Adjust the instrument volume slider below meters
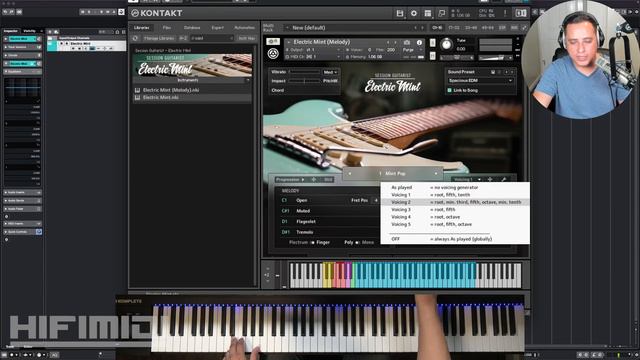The width and height of the screenshot is (640, 360). click(495, 58)
